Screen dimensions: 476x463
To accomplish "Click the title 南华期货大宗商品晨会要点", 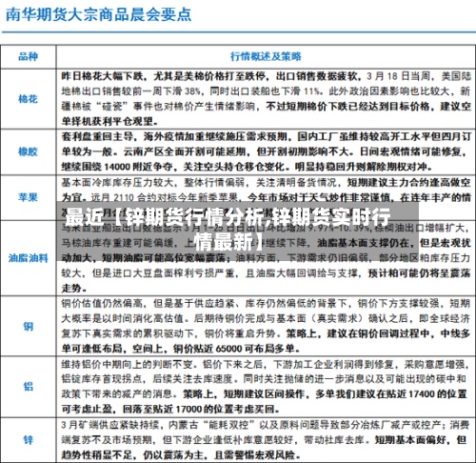I will 99,14.
